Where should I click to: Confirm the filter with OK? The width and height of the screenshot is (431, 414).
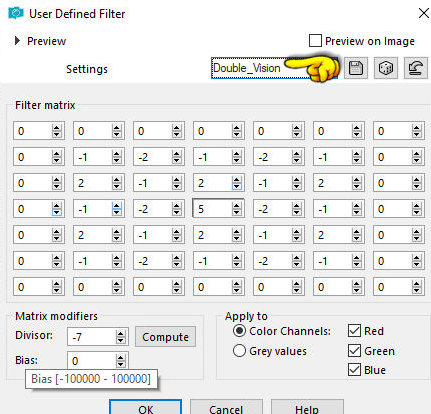coord(146,408)
